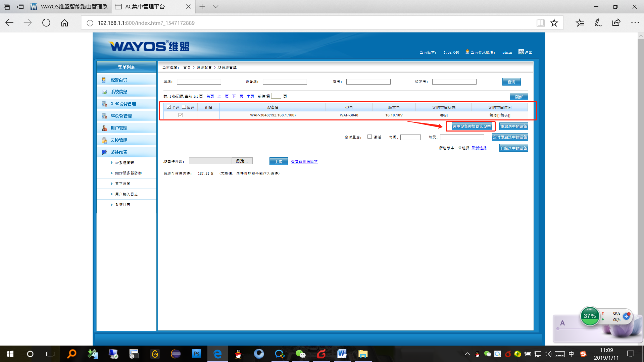
Task: Select 用户接入日志 submenu item
Action: 126,194
